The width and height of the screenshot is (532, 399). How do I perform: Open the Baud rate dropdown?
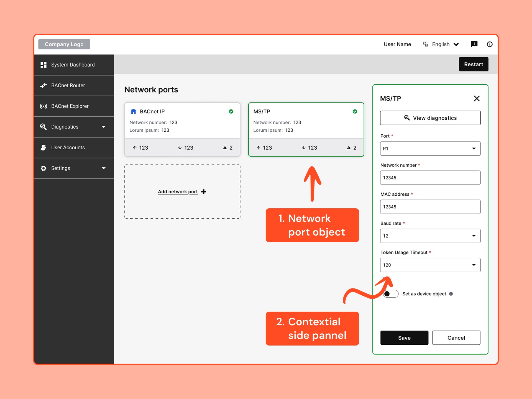point(430,236)
